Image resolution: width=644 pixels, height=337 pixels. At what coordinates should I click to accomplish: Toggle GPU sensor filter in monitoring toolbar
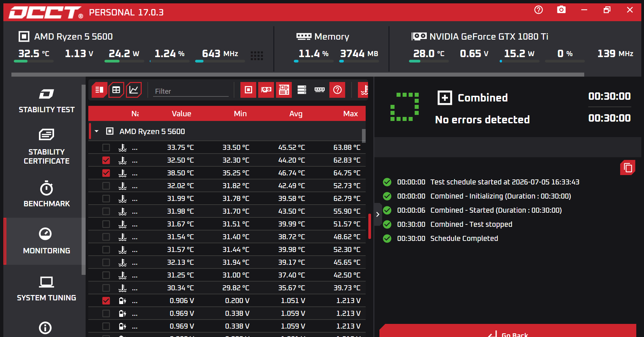point(266,90)
